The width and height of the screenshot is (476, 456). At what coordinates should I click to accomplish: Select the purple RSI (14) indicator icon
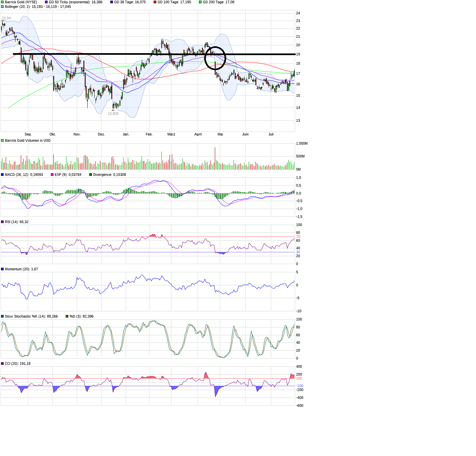click(2, 221)
